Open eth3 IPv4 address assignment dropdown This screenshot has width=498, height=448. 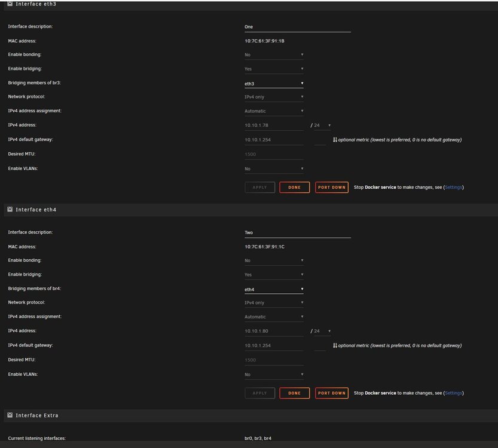pos(274,111)
